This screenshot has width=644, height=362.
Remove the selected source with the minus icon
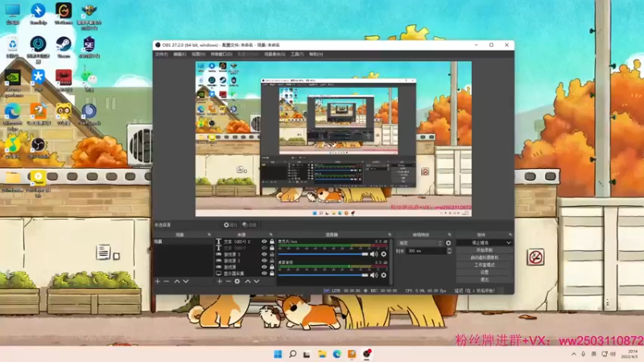pyautogui.click(x=229, y=282)
